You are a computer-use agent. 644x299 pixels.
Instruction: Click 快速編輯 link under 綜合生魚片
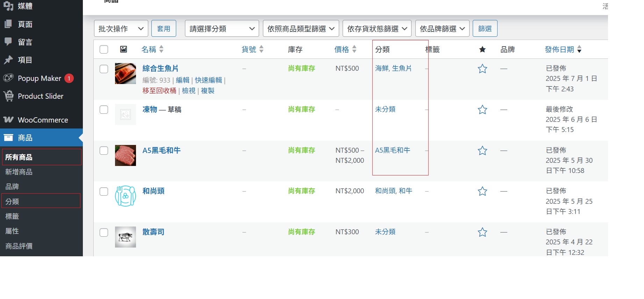(x=208, y=80)
